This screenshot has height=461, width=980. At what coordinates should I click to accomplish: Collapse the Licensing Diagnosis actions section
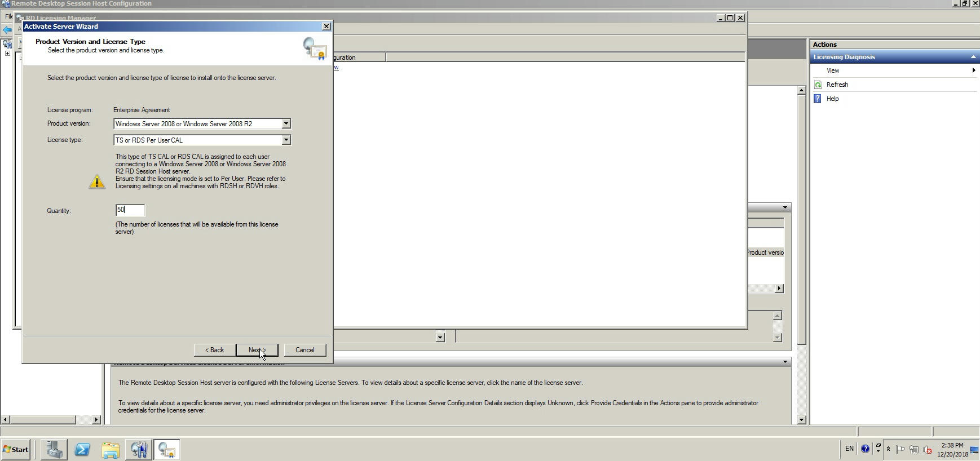[x=973, y=57]
